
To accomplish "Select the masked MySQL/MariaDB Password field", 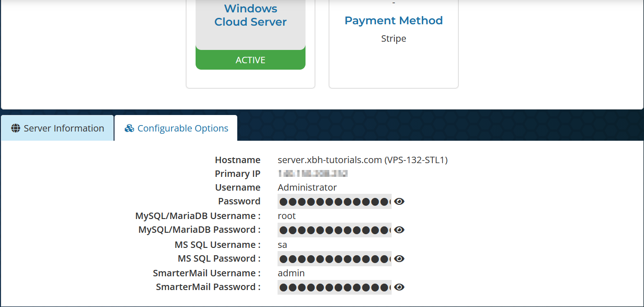I will click(334, 230).
